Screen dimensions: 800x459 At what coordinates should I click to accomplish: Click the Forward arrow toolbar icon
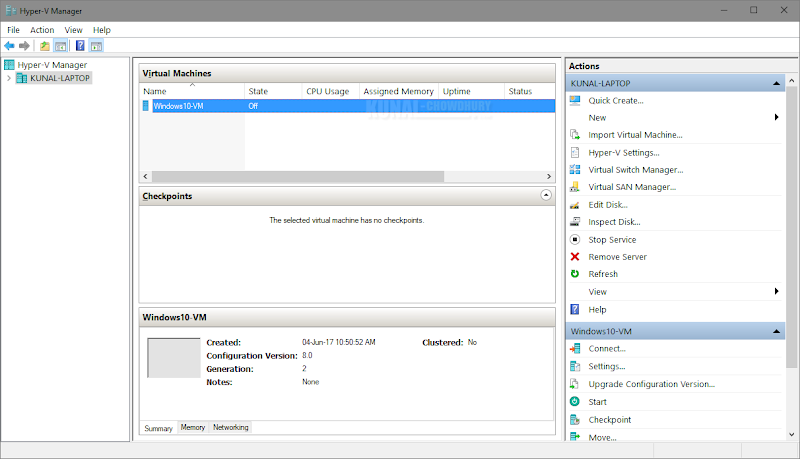pyautogui.click(x=24, y=46)
